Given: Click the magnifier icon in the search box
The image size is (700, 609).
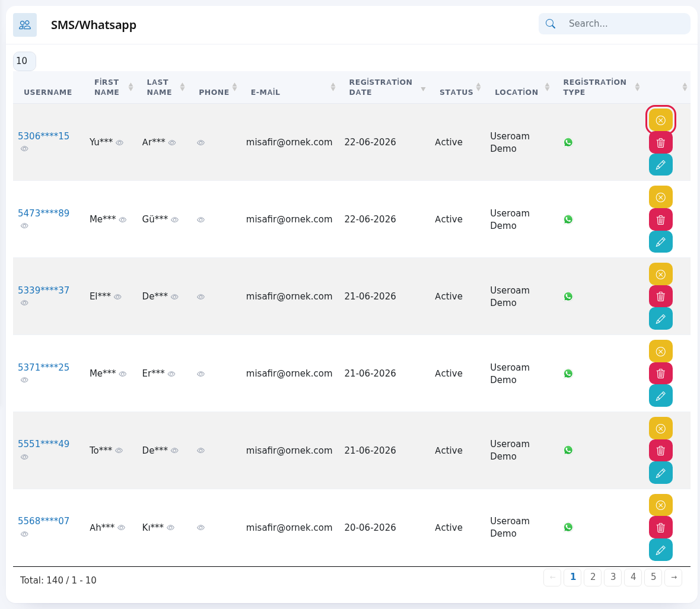Looking at the screenshot, I should (x=551, y=24).
